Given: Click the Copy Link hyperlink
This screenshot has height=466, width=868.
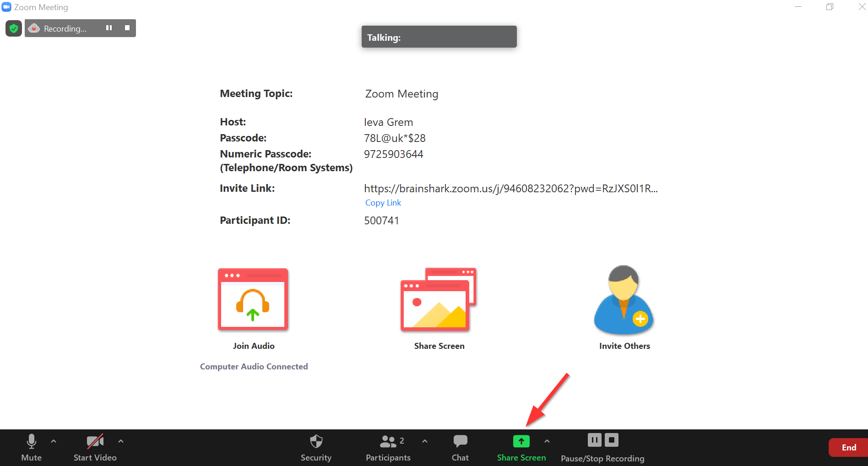Looking at the screenshot, I should [x=383, y=203].
